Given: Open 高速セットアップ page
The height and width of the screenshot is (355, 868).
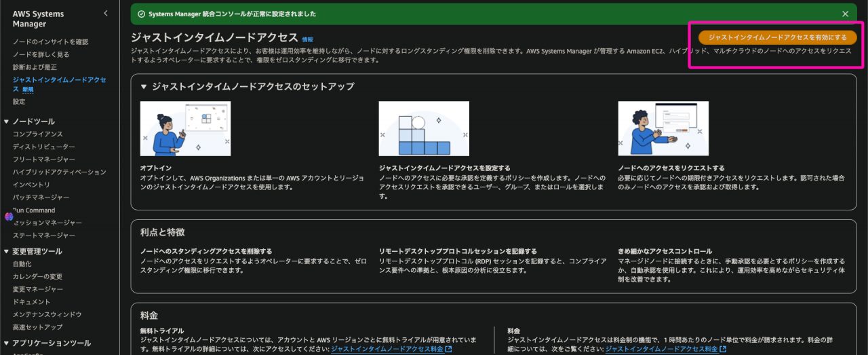Looking at the screenshot, I should pyautogui.click(x=37, y=327).
